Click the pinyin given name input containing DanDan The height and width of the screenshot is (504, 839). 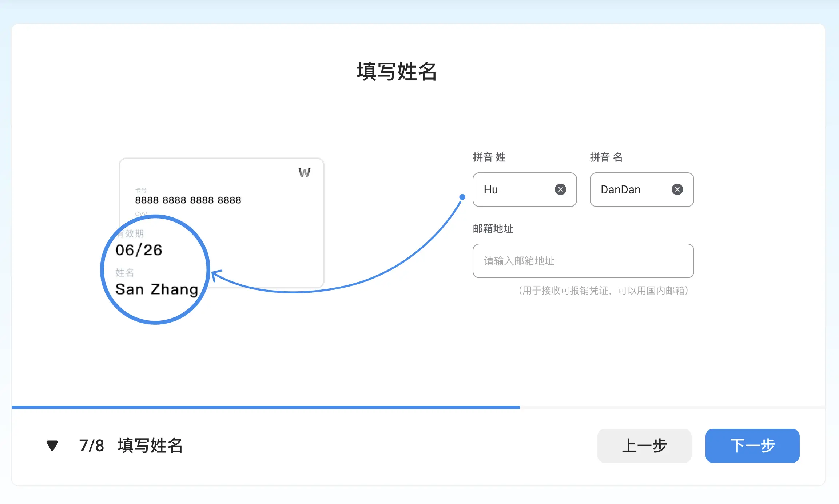tap(642, 189)
